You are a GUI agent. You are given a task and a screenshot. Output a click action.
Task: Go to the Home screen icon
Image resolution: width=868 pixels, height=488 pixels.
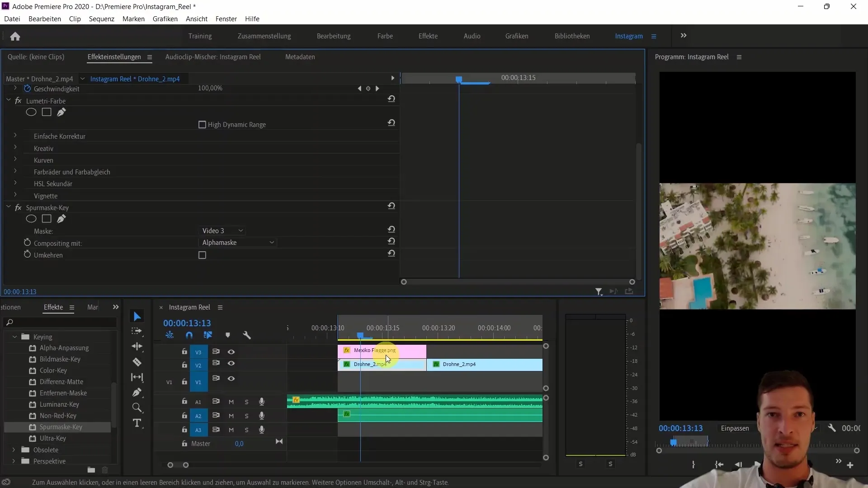tap(15, 36)
